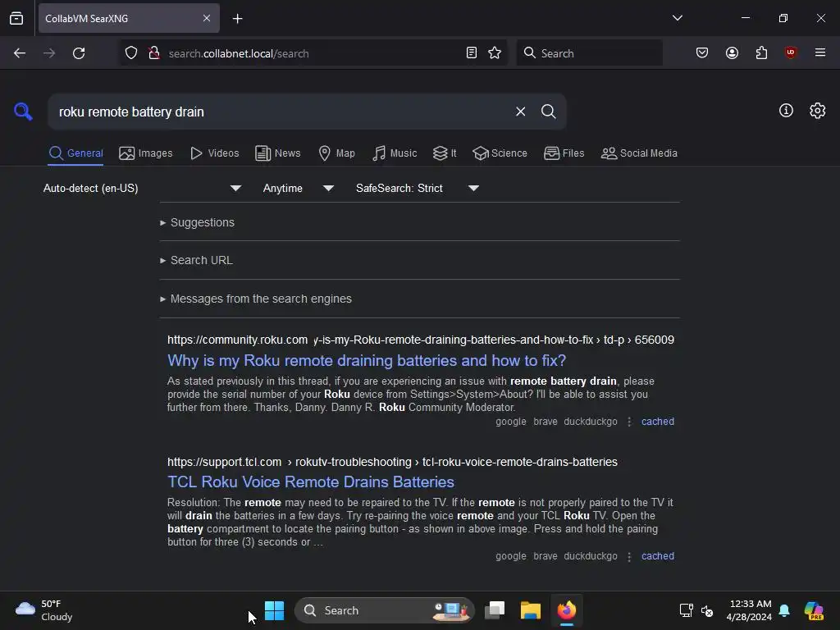Open File Explorer from the taskbar

(531, 610)
